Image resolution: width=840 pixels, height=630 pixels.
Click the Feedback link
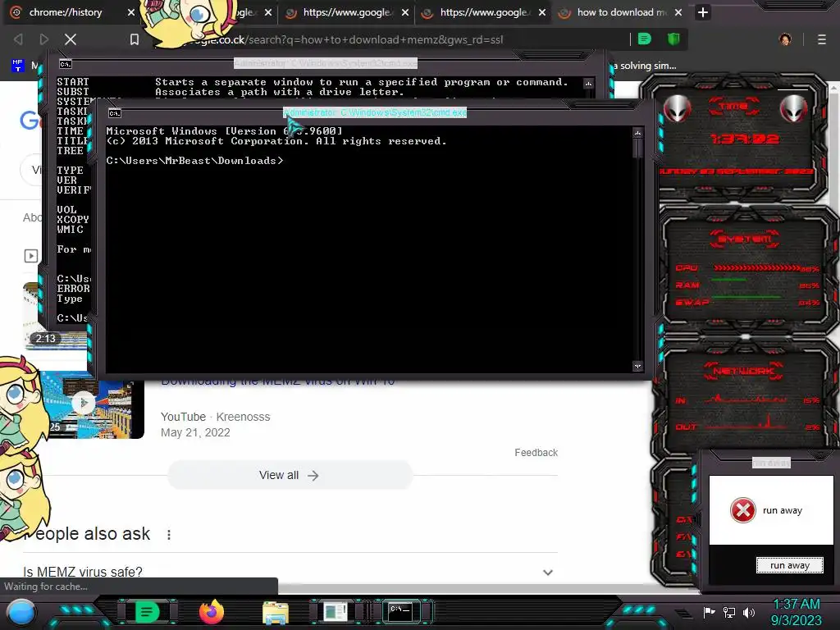coord(536,453)
